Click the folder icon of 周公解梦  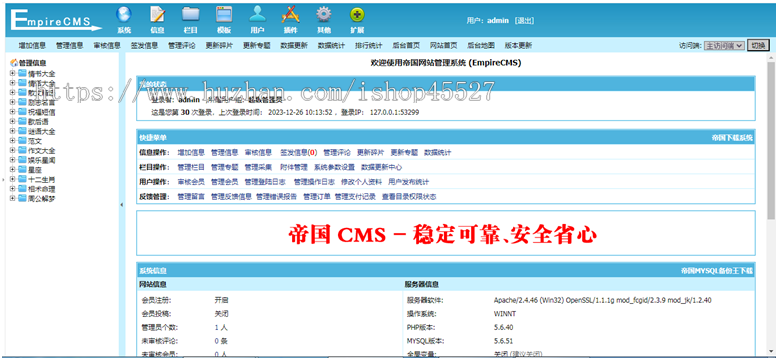click(22, 198)
